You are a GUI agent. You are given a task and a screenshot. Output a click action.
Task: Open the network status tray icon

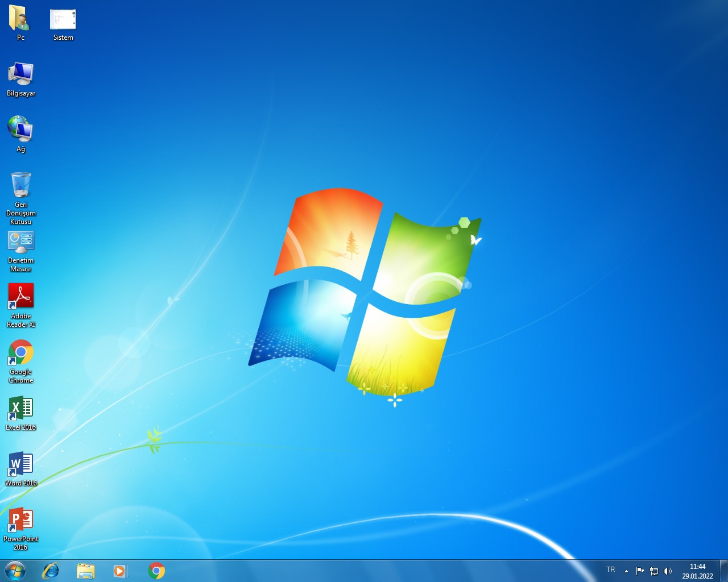pyautogui.click(x=654, y=571)
